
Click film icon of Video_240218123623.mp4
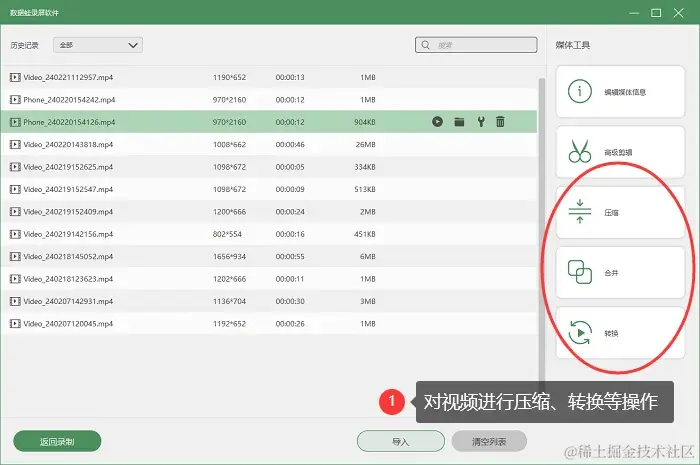point(15,279)
